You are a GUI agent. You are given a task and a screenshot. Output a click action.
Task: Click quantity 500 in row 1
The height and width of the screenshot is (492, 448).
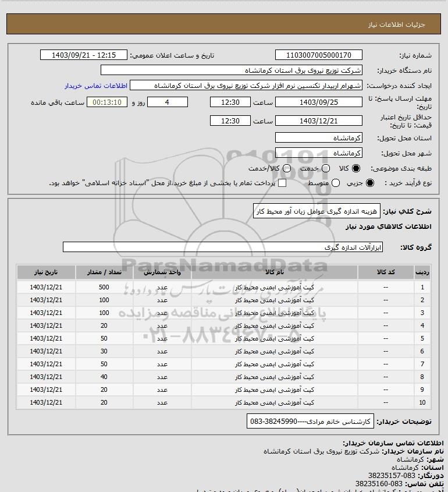tap(104, 287)
